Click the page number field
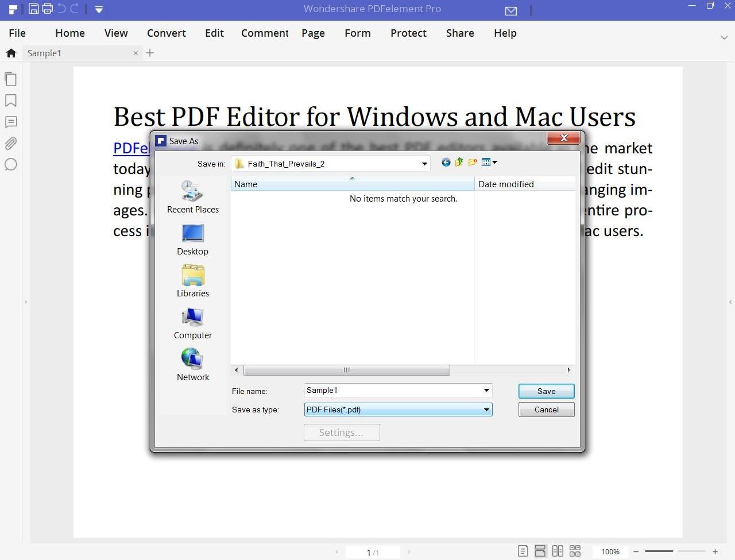 coord(372,553)
